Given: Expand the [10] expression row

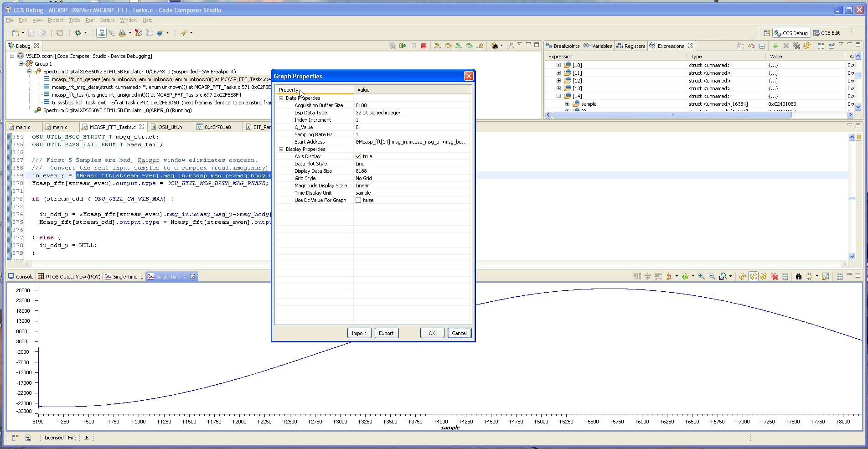Looking at the screenshot, I should (x=558, y=65).
